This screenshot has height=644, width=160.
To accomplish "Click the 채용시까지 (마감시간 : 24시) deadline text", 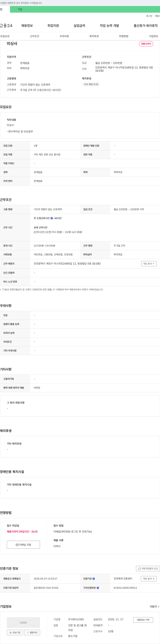I will click(22, 532).
